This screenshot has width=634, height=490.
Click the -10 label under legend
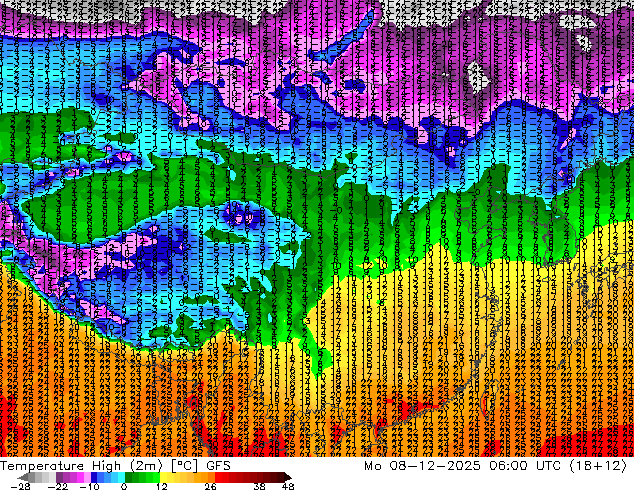(x=89, y=486)
